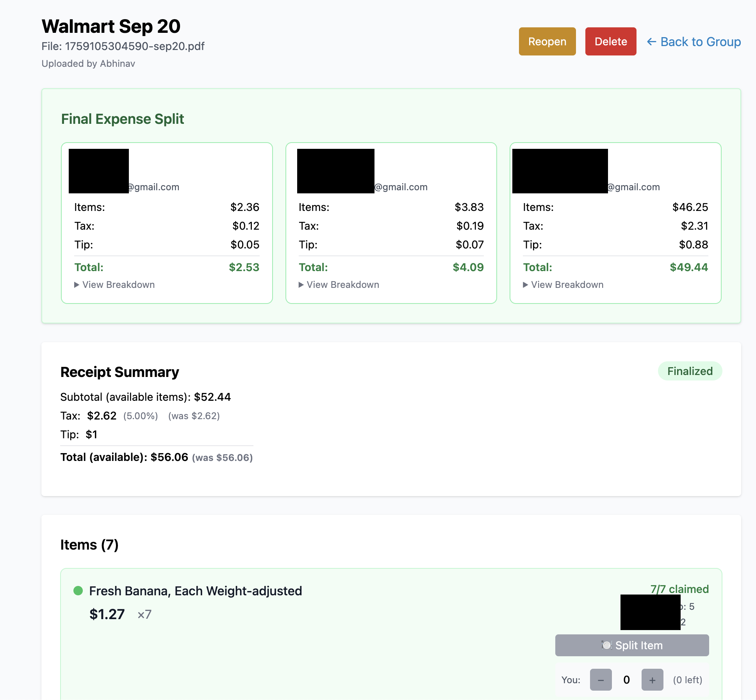Click the minus stepper under Fresh Banana
Image resolution: width=756 pixels, height=700 pixels.
(601, 680)
